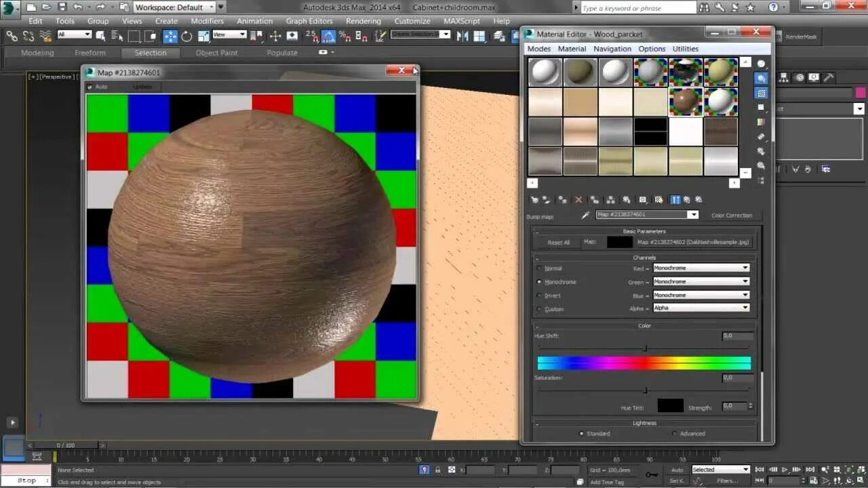Select the Monochrome radio button
Screen dimensions: 868x488
click(x=540, y=282)
